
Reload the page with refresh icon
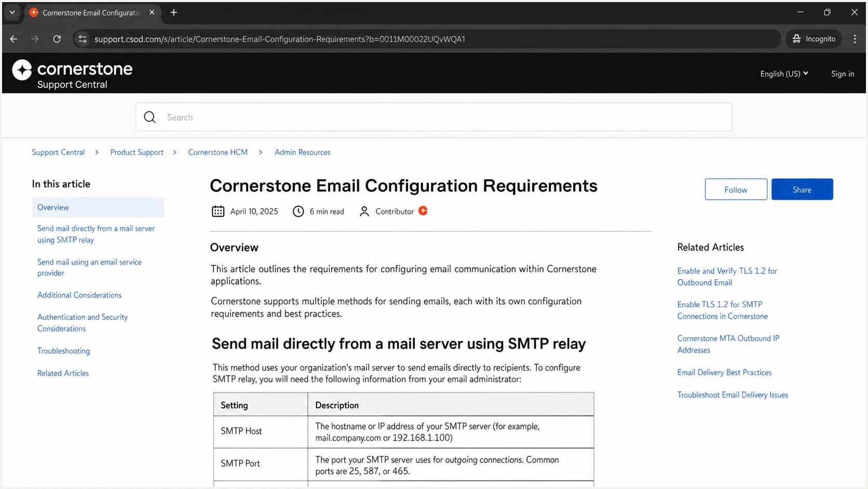click(57, 39)
